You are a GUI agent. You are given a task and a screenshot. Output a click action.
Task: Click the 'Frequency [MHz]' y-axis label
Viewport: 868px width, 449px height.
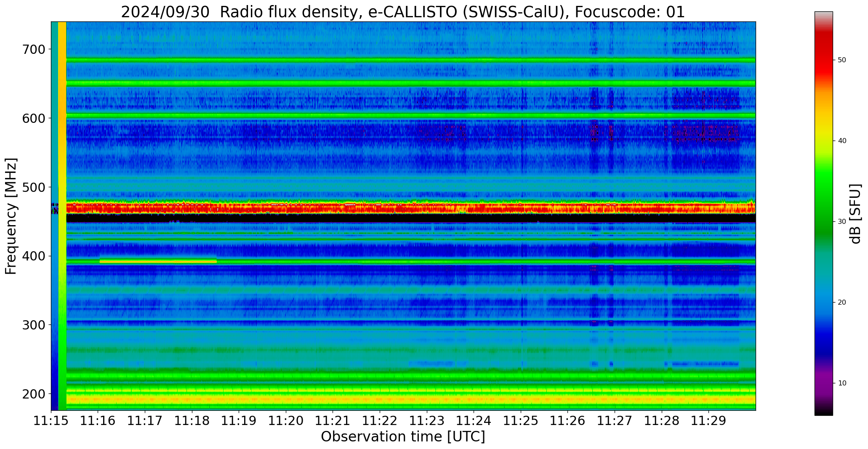[x=11, y=216]
